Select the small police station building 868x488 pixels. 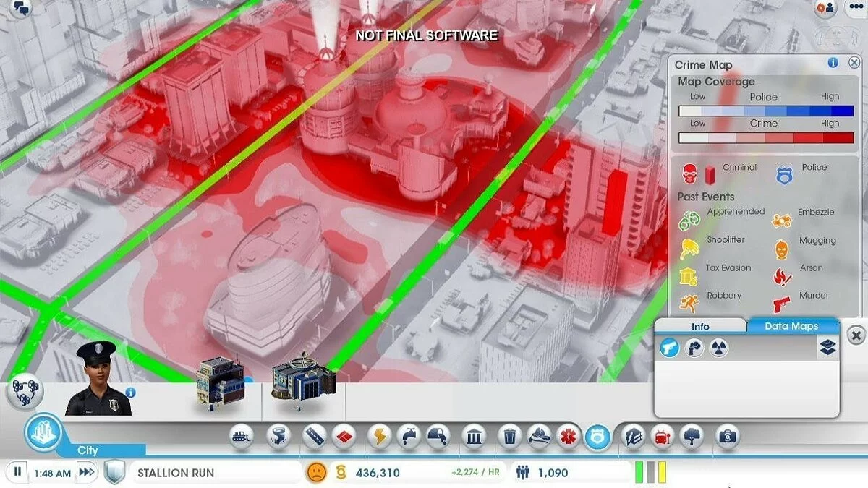click(x=220, y=384)
